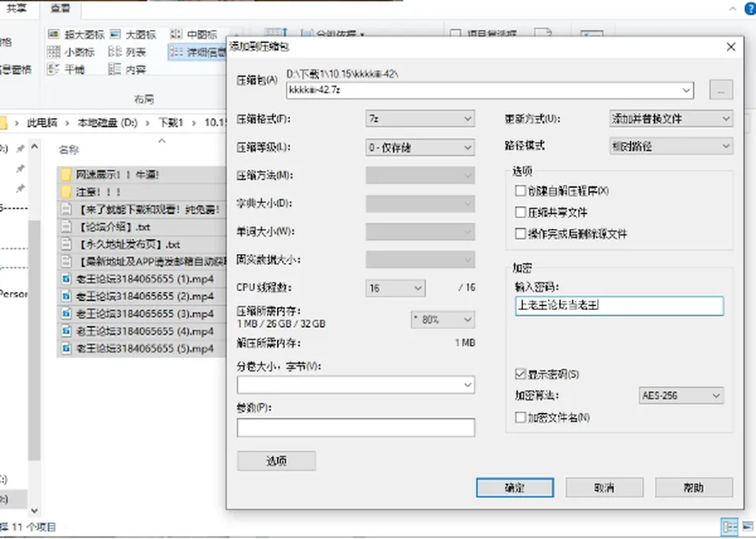Open the 压缩格式 7z dropdown
Screen dimensions: 756x539
tap(420, 119)
